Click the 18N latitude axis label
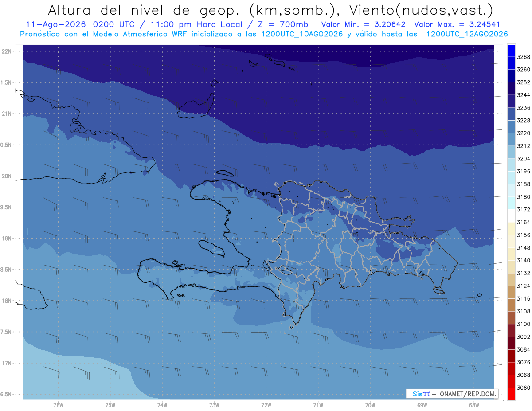This screenshot has width=532, height=411. tap(7, 301)
